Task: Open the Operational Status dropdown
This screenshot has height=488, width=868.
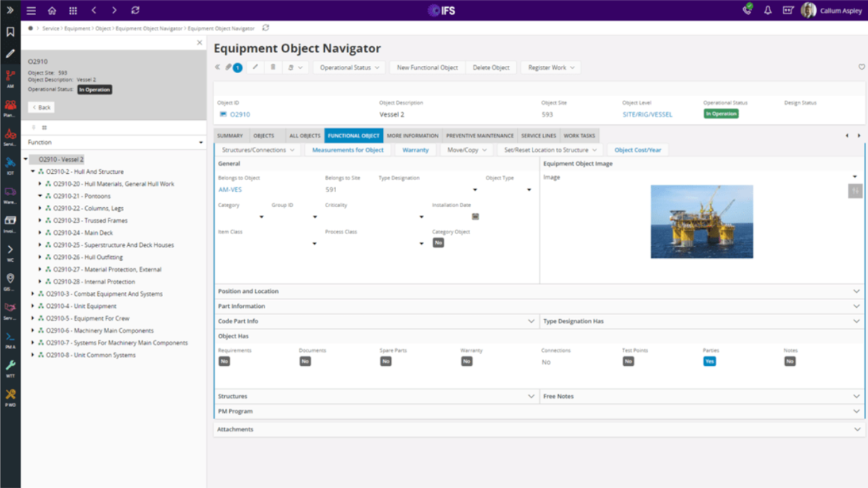Action: 349,67
